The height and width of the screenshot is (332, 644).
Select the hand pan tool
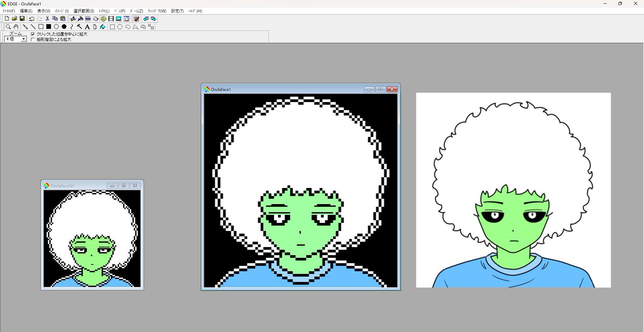[x=16, y=27]
